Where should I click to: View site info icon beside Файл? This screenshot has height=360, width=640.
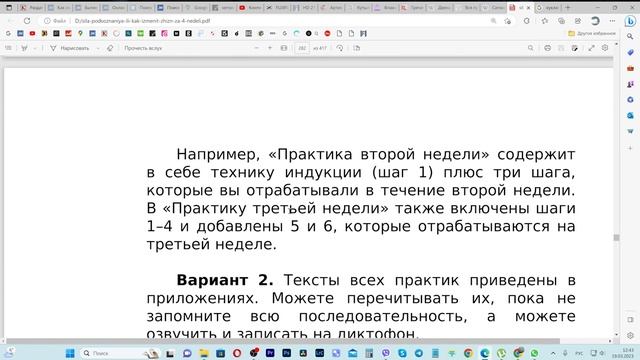[47, 21]
